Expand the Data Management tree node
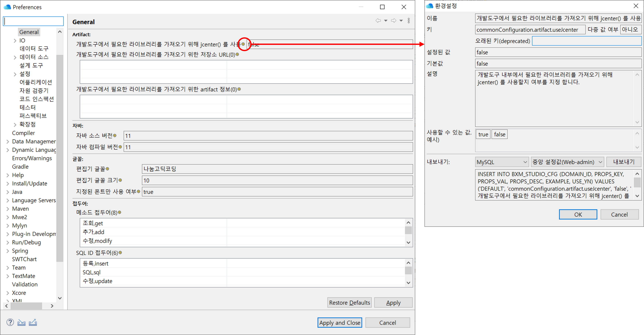Viewport: 644px width, 335px height. pos(8,142)
